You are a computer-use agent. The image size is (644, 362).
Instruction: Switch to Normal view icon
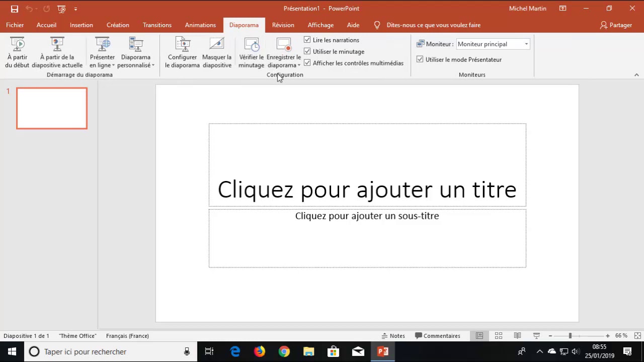[479, 336]
